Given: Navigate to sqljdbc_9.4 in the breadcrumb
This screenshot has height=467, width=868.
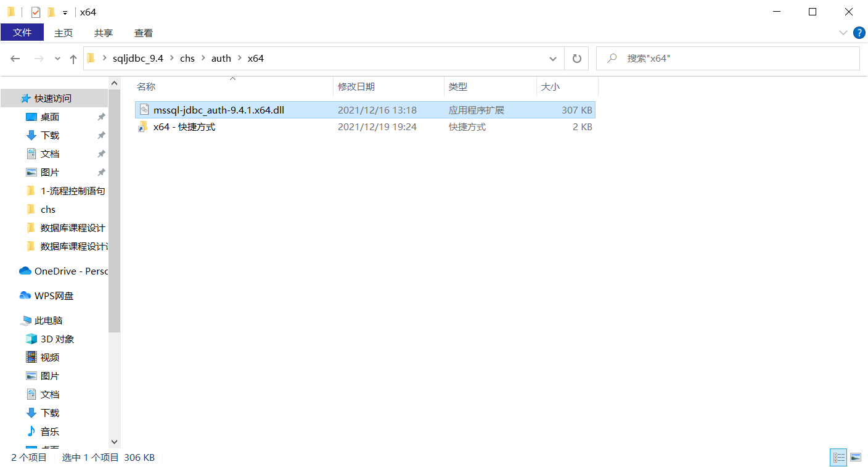Looking at the screenshot, I should point(138,59).
